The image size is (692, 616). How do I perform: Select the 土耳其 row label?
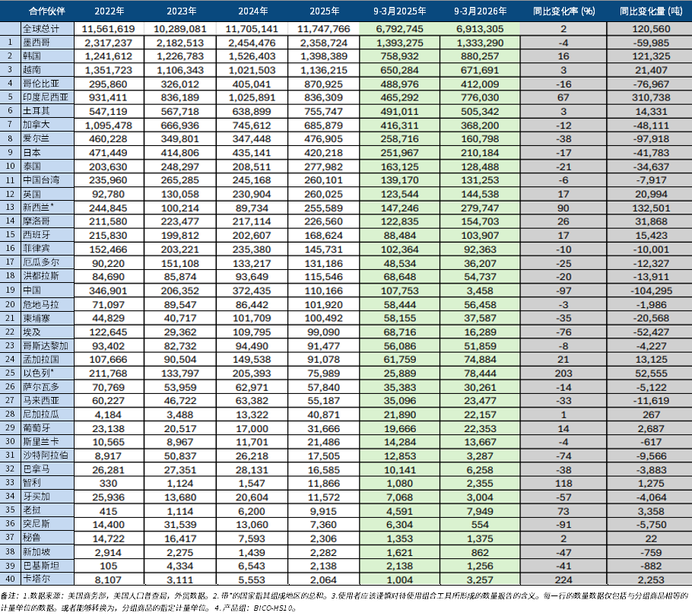click(x=37, y=111)
